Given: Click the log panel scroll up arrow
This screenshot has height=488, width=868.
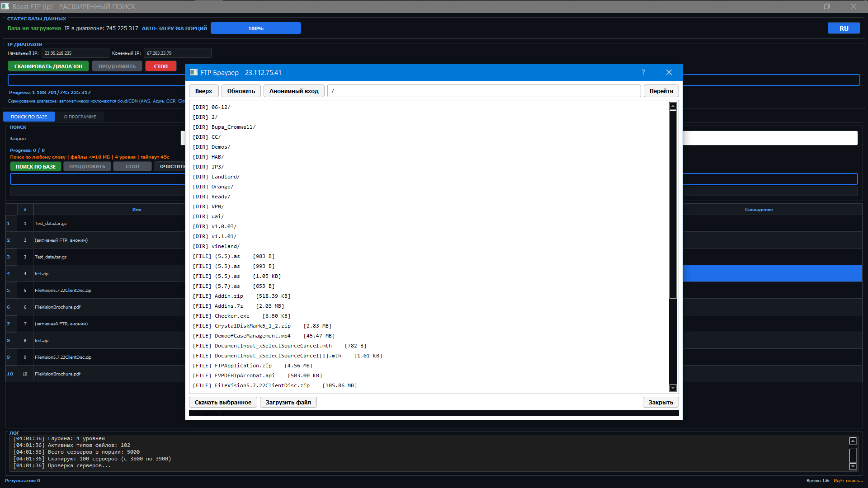Looking at the screenshot, I should [x=853, y=441].
